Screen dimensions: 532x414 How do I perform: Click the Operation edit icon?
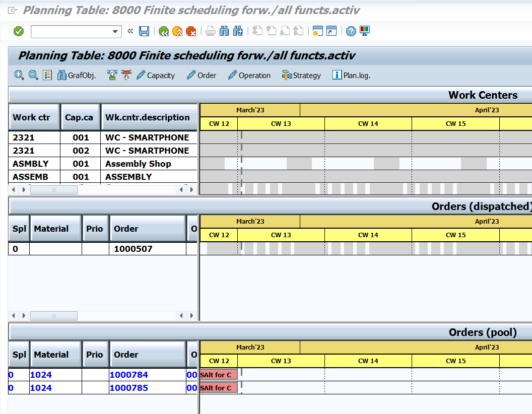[x=233, y=75]
